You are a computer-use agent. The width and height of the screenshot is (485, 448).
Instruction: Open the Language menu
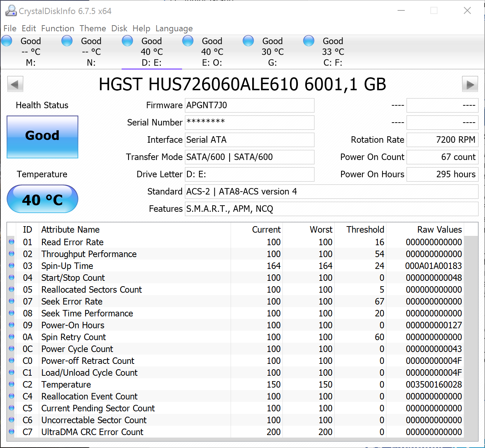point(174,28)
